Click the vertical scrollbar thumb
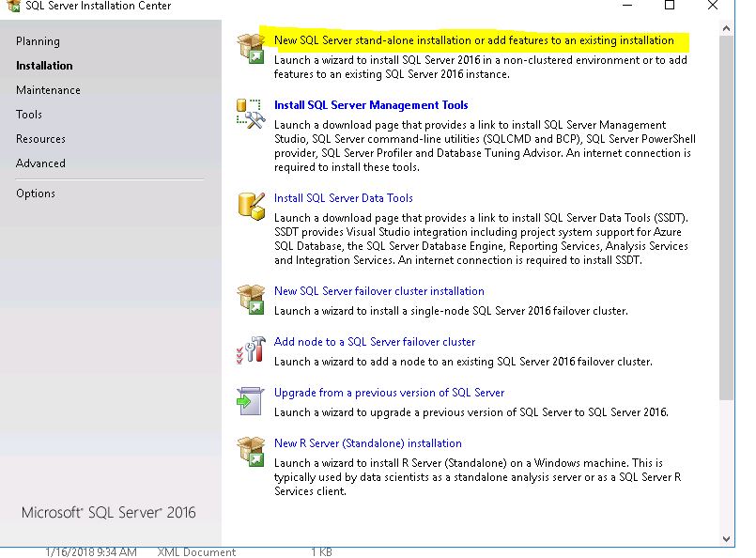Screen dimensions: 756x558 [727, 218]
